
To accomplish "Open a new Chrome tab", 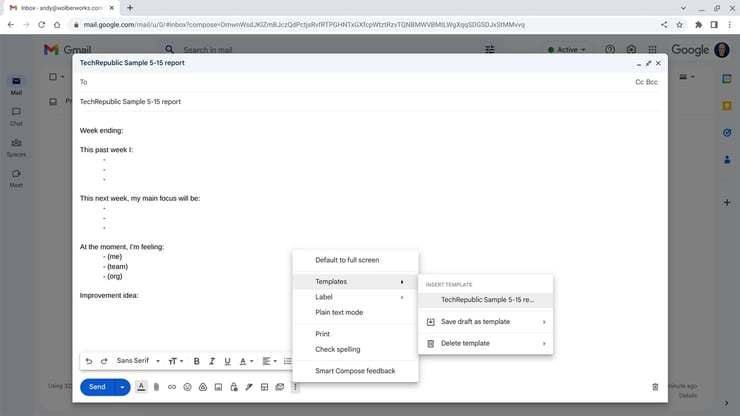I will click(x=130, y=8).
